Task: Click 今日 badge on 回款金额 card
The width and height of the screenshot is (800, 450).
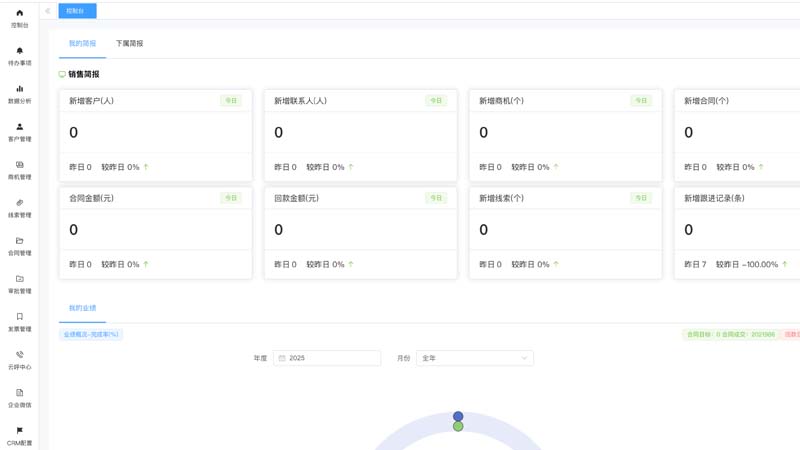Action: (436, 198)
